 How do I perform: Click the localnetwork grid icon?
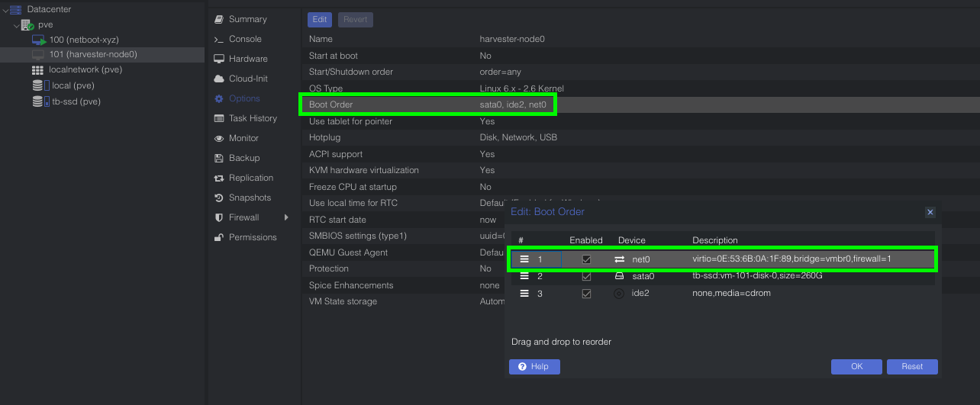click(38, 70)
